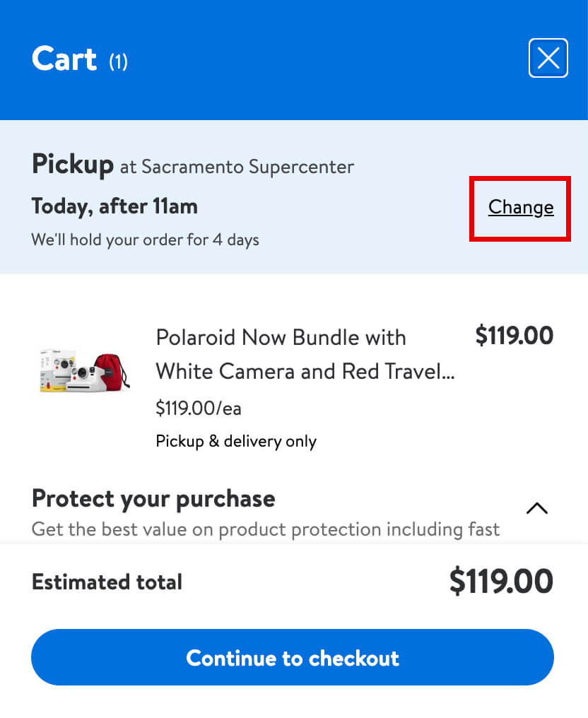Open the Polaroid Now Bundle product thumbnail

click(x=85, y=370)
